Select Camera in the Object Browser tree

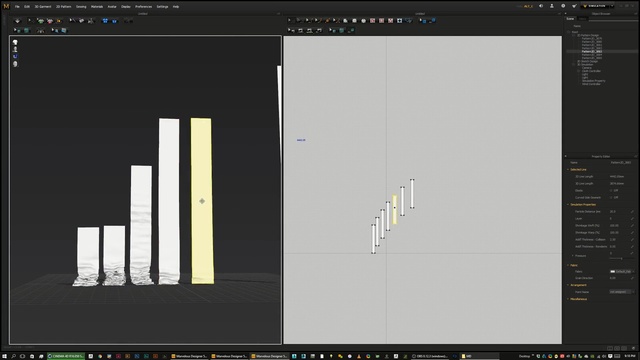pos(587,68)
